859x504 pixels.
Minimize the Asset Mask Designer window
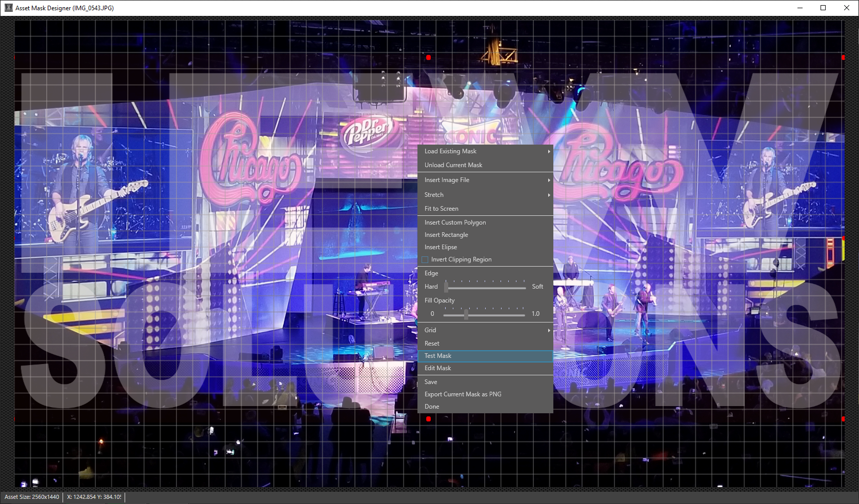(800, 8)
